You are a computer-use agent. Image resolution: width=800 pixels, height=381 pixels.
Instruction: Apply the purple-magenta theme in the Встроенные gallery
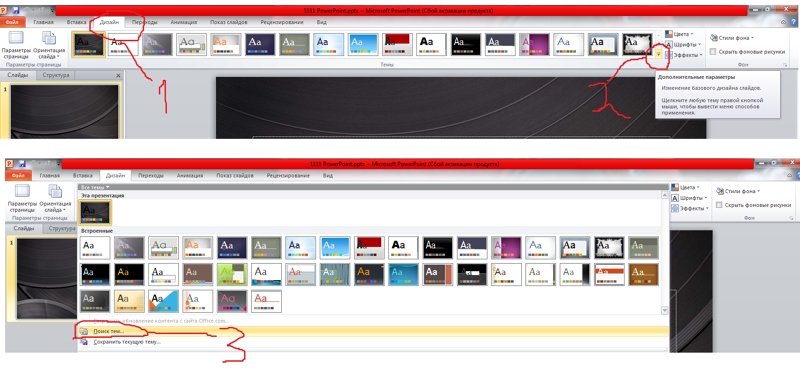point(506,247)
